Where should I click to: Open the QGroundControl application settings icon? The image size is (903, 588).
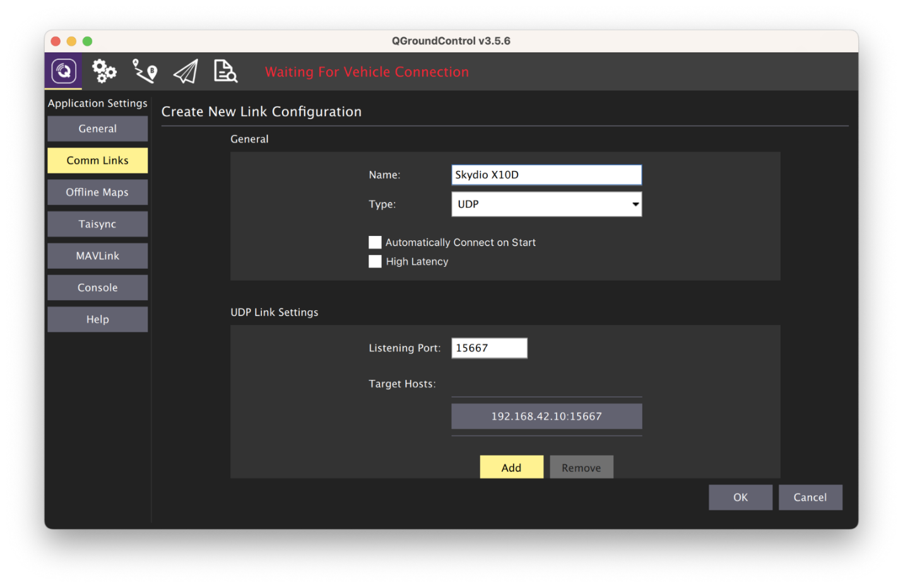tap(63, 71)
